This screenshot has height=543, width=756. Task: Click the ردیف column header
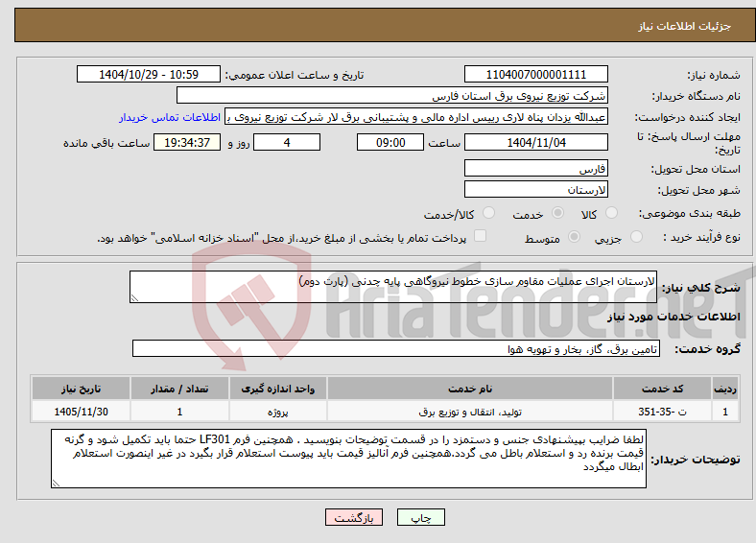(725, 389)
